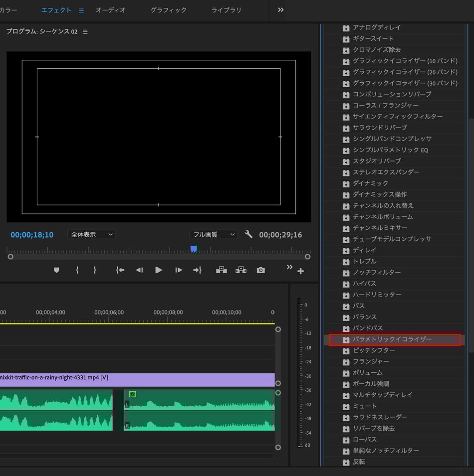Open the 全体表示 zoom level dropdown

point(91,234)
